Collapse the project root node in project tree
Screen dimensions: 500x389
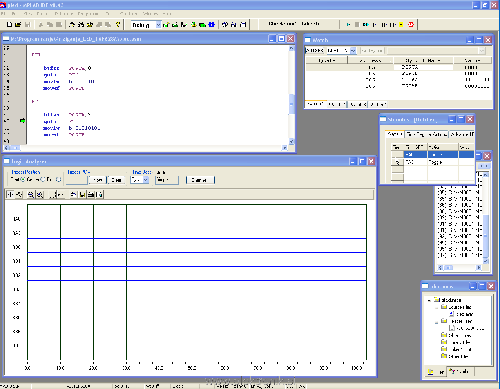(429, 300)
